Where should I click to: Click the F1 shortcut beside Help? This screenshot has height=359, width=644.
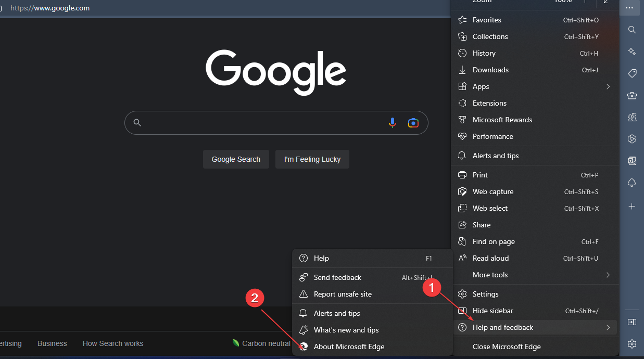click(429, 259)
